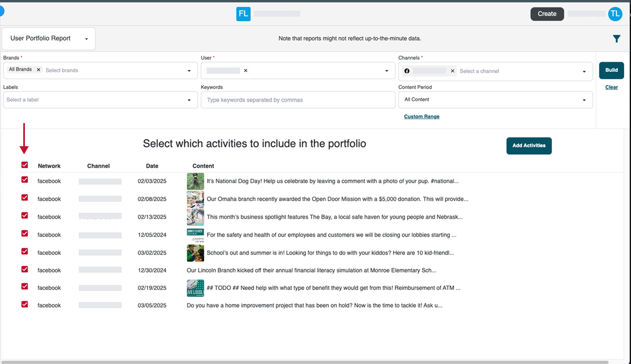Viewport: 631px width, 364px height.
Task: Remove the selected user tag
Action: coord(246,71)
